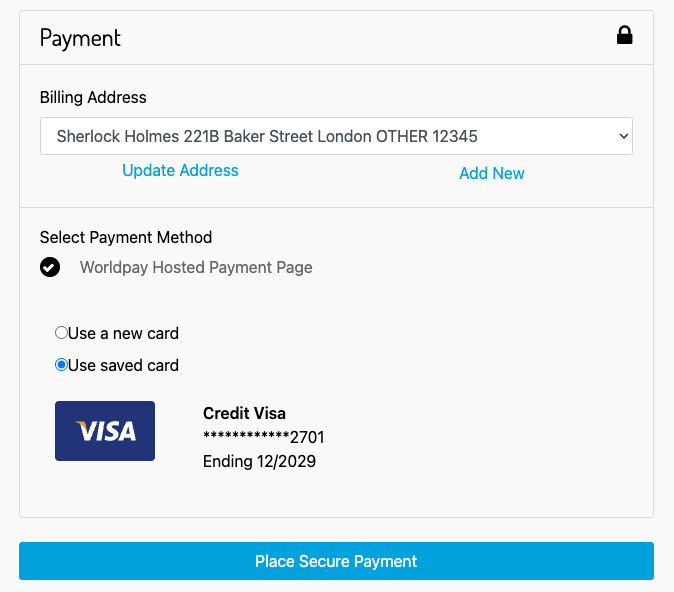Click the chevron arrow on the address dropdown
This screenshot has height=592, width=674.
623,136
